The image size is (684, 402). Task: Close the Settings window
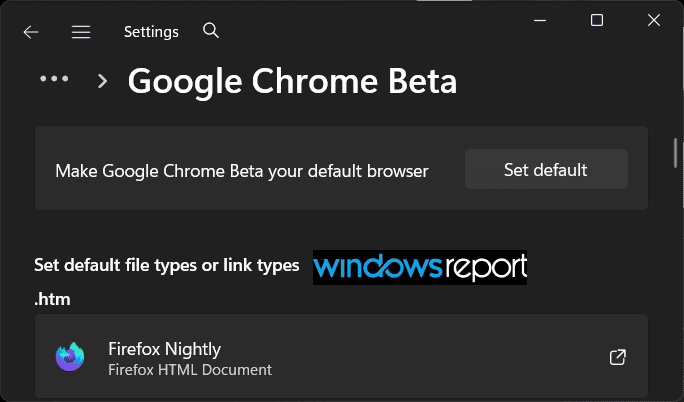point(653,20)
